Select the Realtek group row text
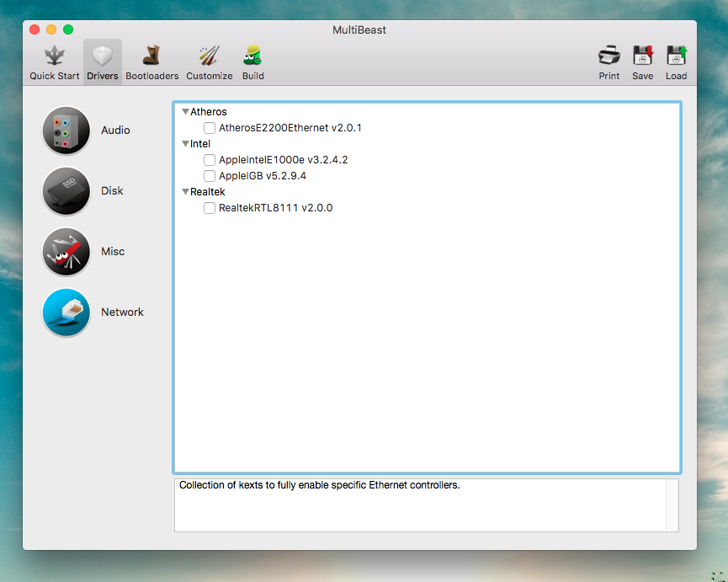Screen dimensions: 728x582 (x=208, y=191)
